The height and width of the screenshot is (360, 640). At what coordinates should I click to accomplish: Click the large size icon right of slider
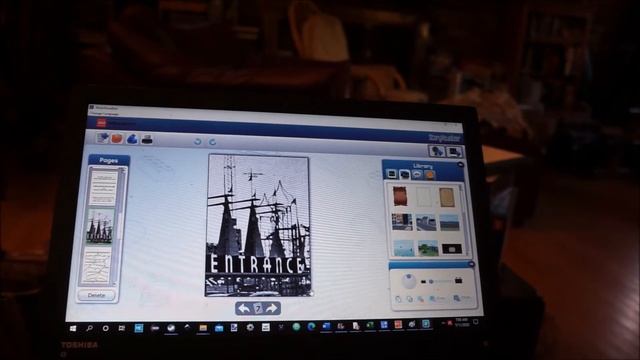pos(459,280)
